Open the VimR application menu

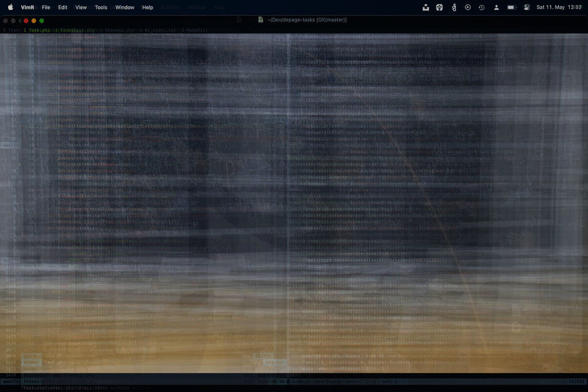point(28,7)
